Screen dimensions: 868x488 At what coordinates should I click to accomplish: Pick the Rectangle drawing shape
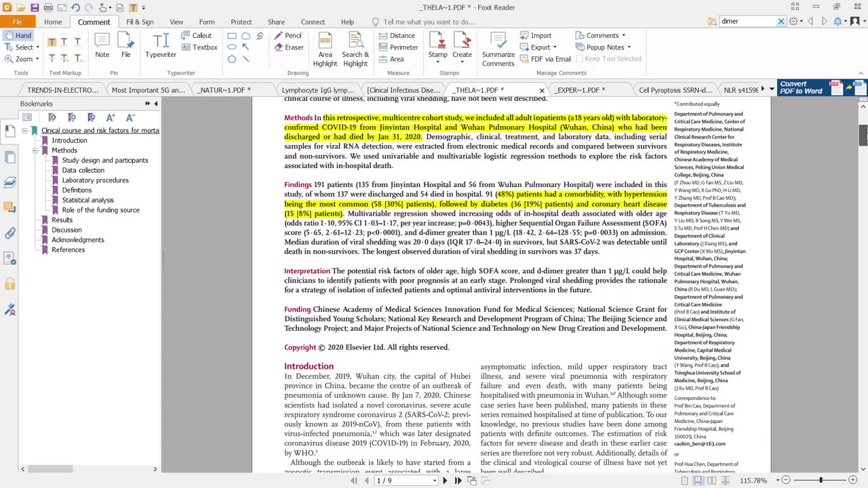click(232, 35)
